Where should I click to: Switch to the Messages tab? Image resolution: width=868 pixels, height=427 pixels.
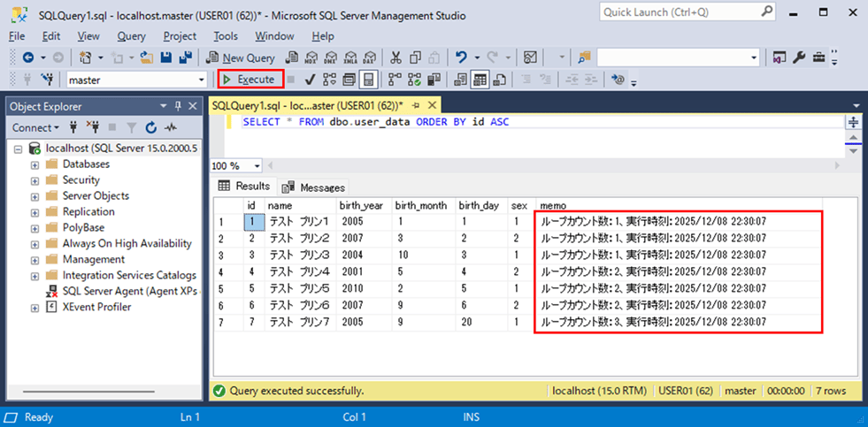click(314, 187)
